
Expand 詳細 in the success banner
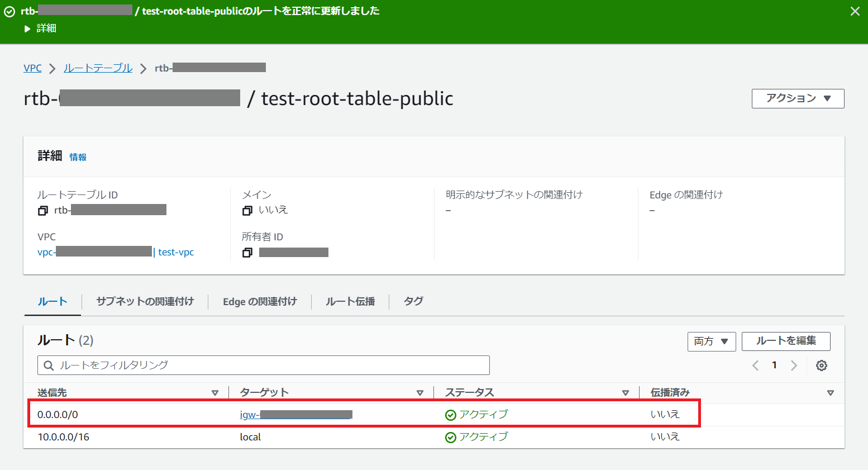coord(41,29)
